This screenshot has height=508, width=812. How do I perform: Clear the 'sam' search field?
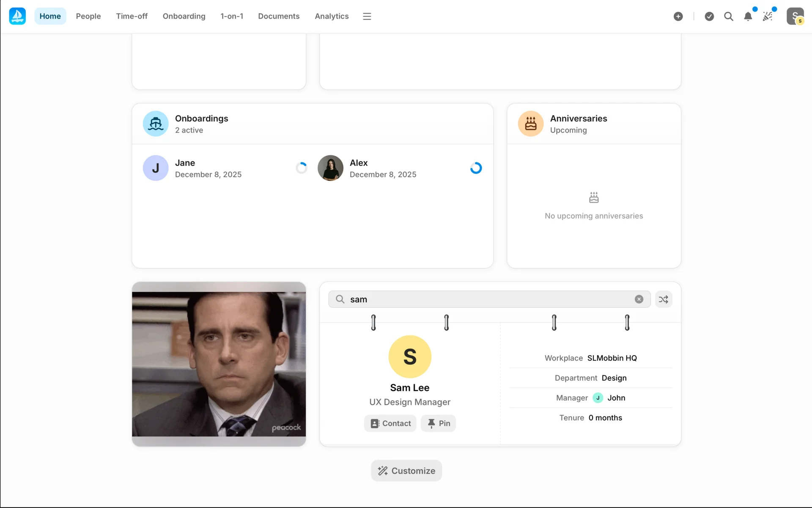coord(639,299)
